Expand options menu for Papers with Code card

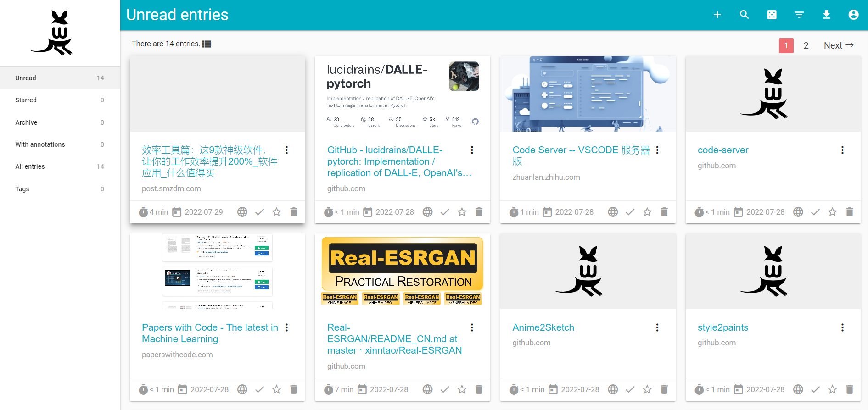(287, 327)
